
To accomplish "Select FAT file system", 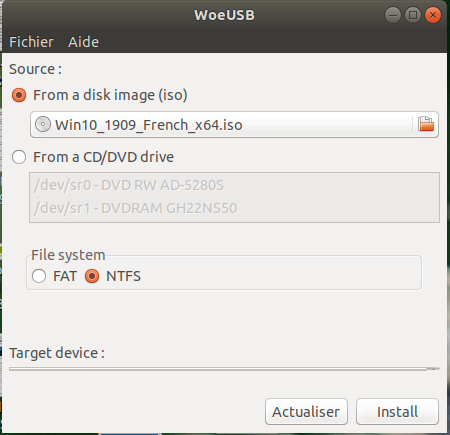I will [x=39, y=276].
